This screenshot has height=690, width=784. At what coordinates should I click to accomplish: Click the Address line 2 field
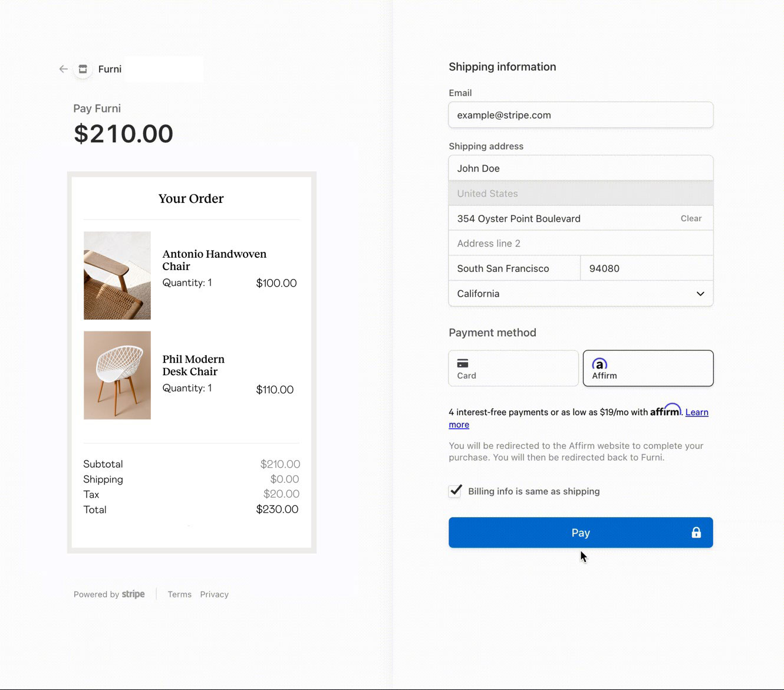coord(581,244)
